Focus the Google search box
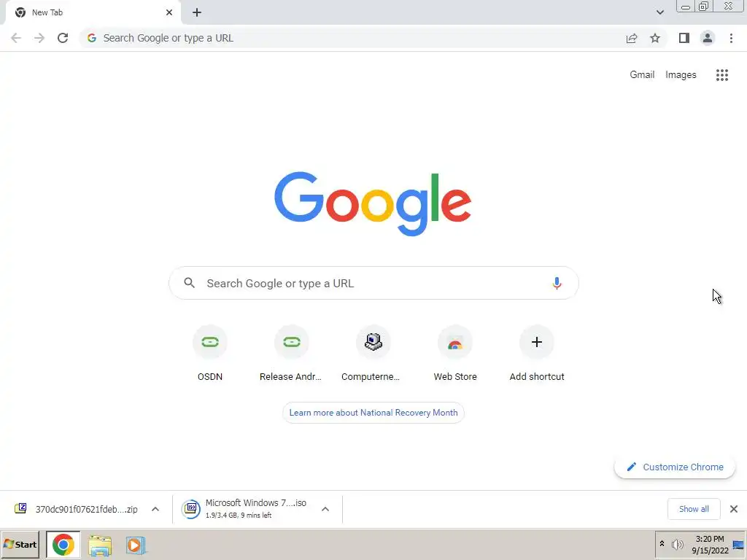 pos(373,284)
